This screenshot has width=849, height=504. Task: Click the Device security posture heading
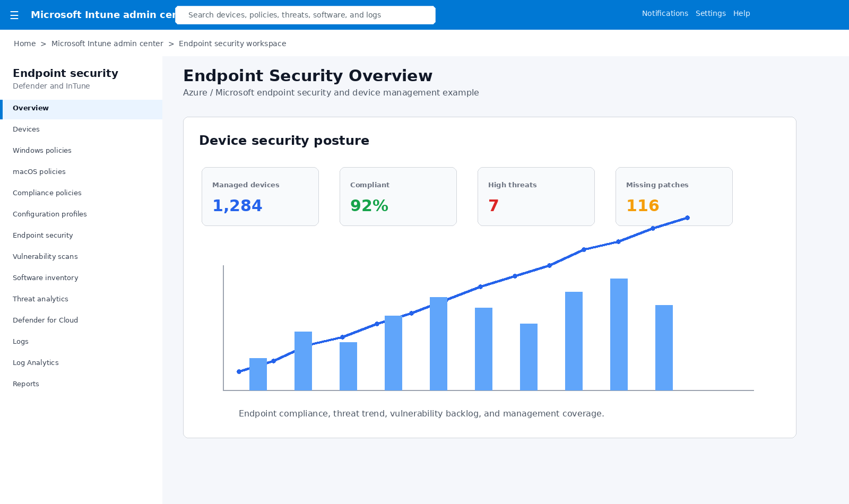pyautogui.click(x=284, y=141)
